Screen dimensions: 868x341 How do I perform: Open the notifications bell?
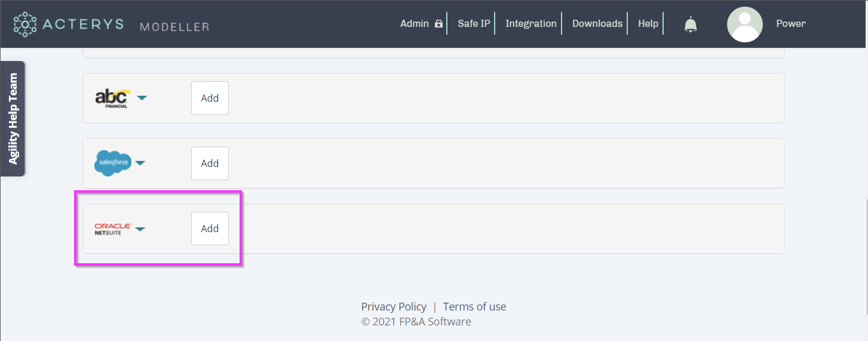691,25
